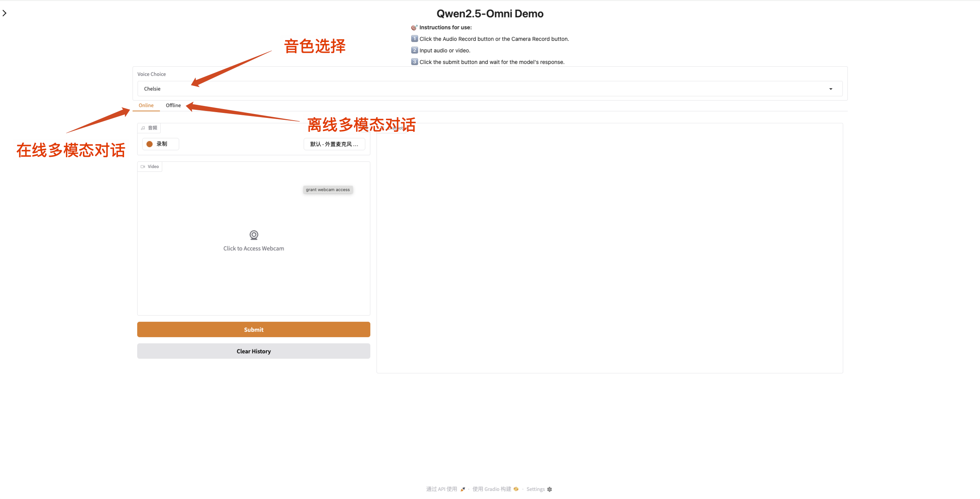Open the 通过 API 使用 link
Screen dimensions: 980x499
tap(442, 489)
